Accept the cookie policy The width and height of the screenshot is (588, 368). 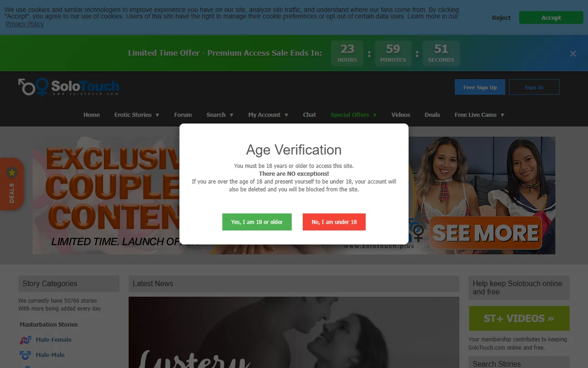point(551,17)
